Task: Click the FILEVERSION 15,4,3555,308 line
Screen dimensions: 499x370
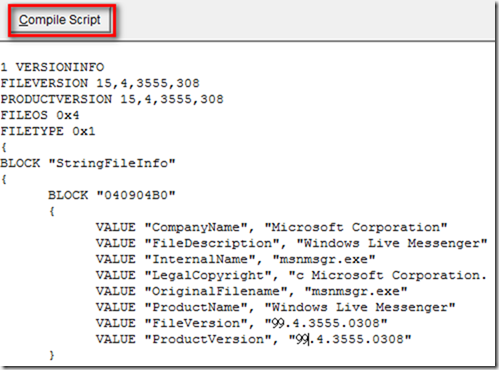Action: [x=100, y=83]
